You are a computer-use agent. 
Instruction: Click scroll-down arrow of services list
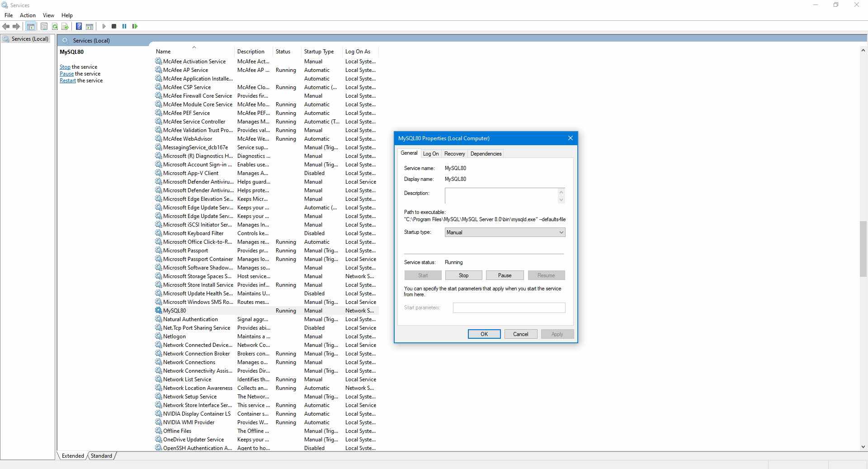(x=863, y=447)
